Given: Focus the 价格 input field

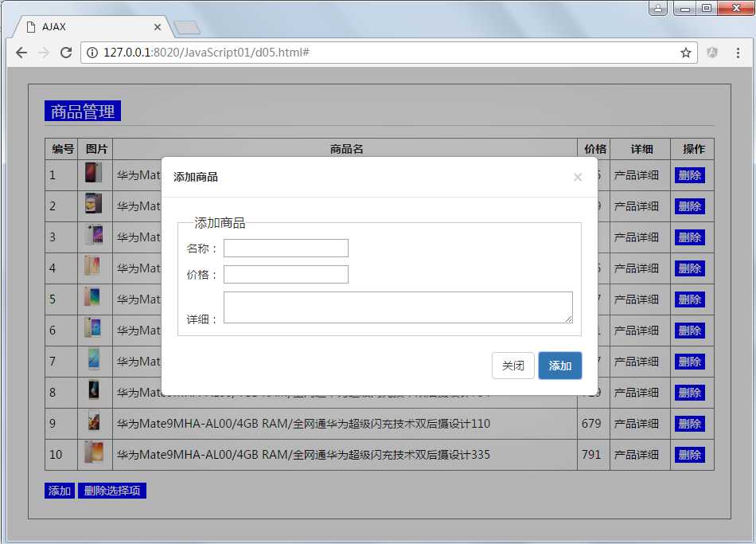Looking at the screenshot, I should point(286,274).
